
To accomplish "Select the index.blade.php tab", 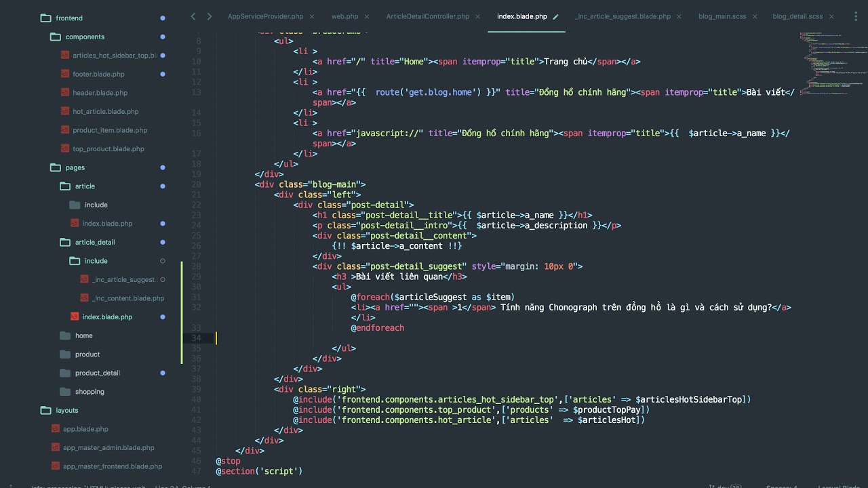I will tap(521, 16).
